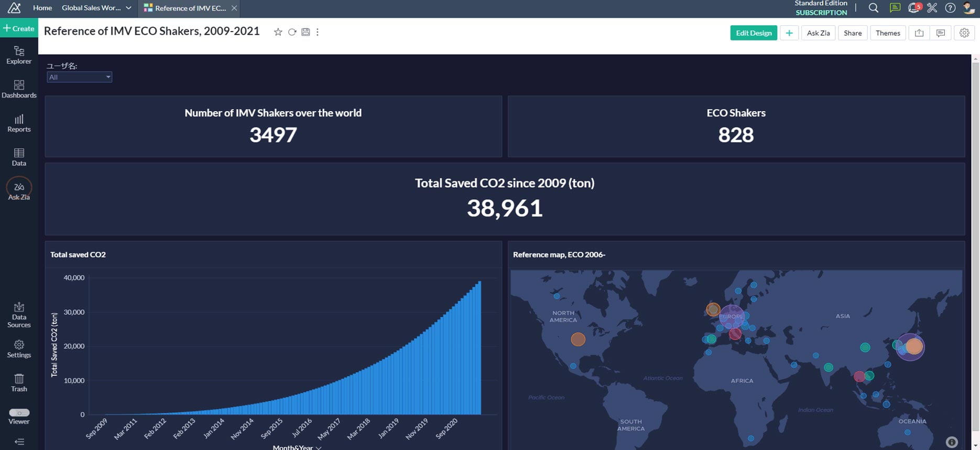Open the Data sidebar icon
This screenshot has width=980, height=450.
19,157
